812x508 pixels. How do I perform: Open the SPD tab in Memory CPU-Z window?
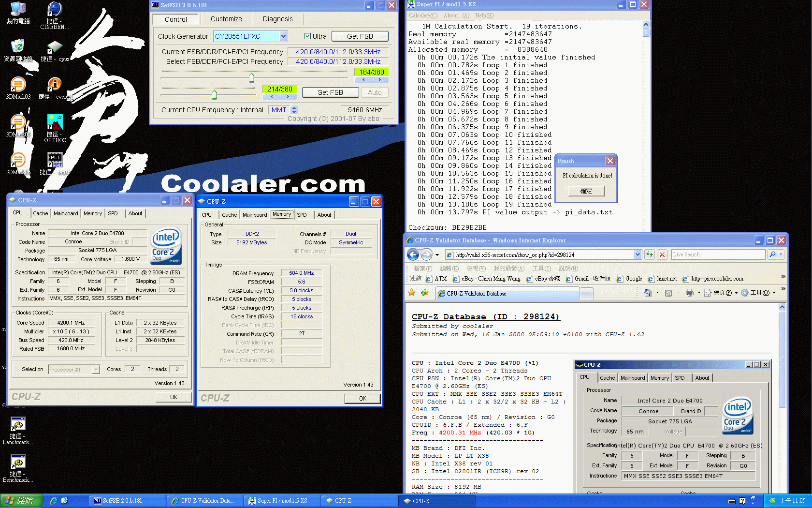(302, 215)
